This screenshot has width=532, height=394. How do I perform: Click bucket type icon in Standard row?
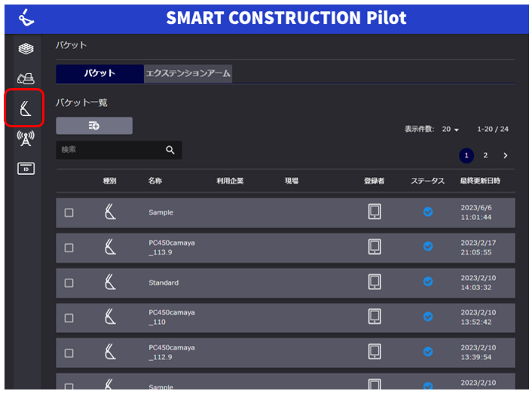[x=110, y=282]
